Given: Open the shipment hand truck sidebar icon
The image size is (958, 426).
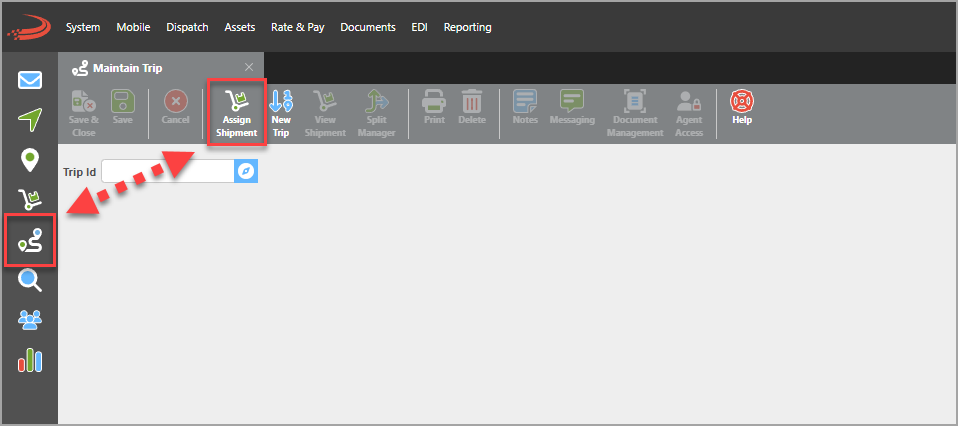Looking at the screenshot, I should [x=30, y=199].
